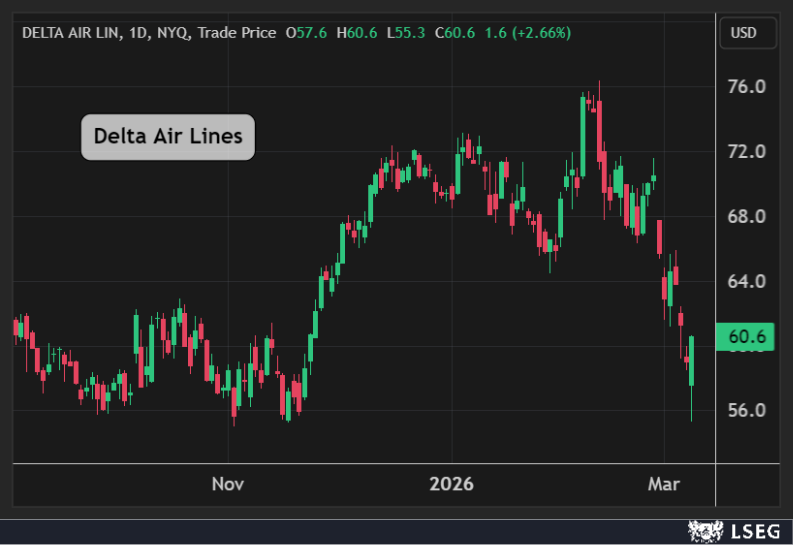Click the 72.0 price axis label

(746, 152)
